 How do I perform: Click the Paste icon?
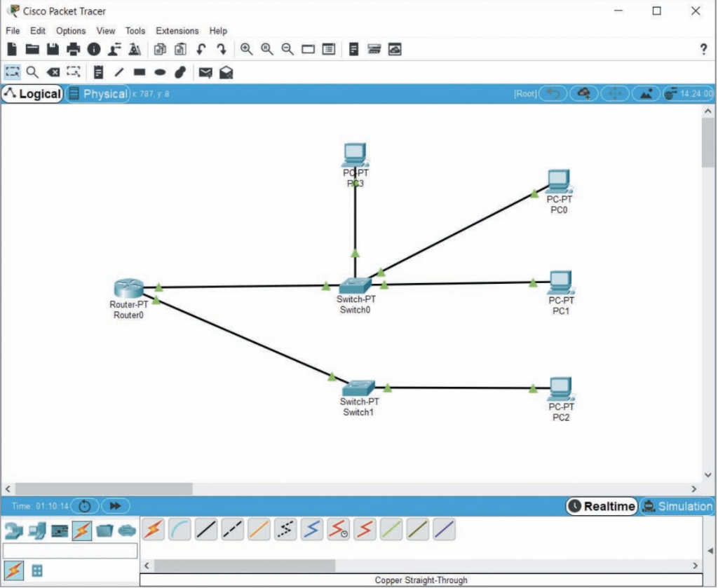[180, 49]
